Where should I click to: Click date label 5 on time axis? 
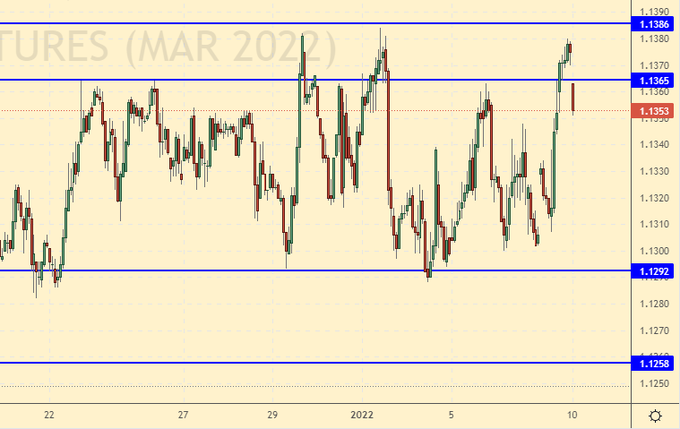(452, 415)
